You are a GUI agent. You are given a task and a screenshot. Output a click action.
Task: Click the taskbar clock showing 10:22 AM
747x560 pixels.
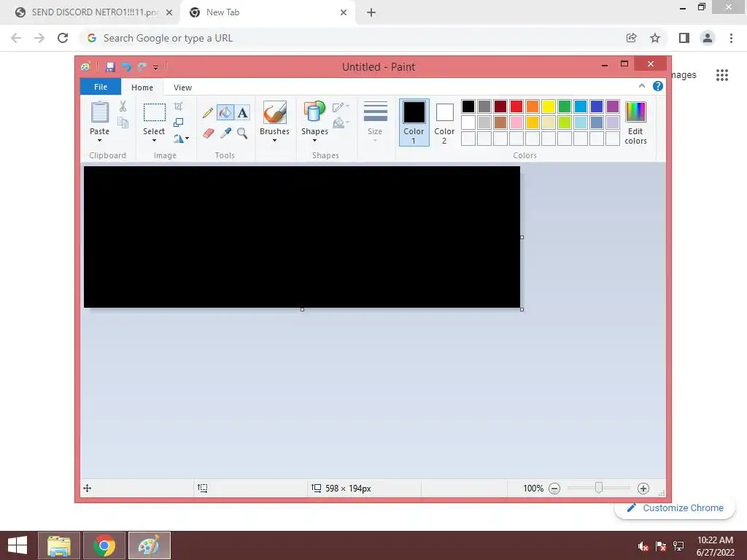tap(715, 545)
